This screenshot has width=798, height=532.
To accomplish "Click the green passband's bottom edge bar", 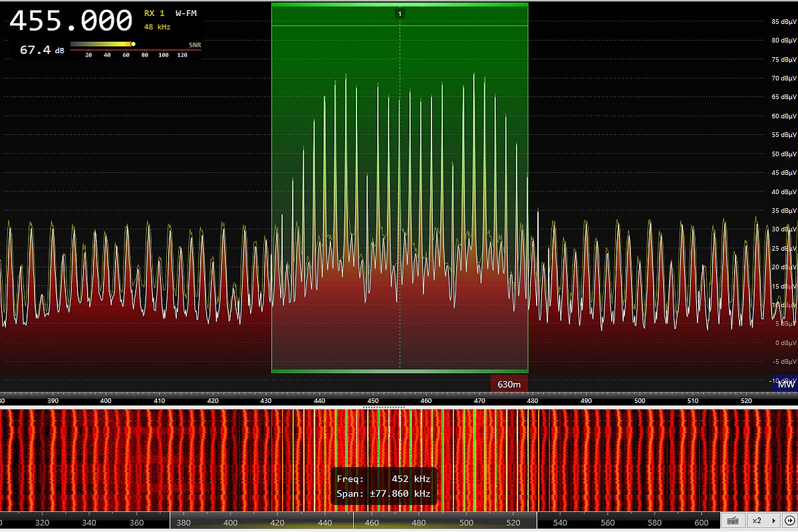I will (400, 371).
